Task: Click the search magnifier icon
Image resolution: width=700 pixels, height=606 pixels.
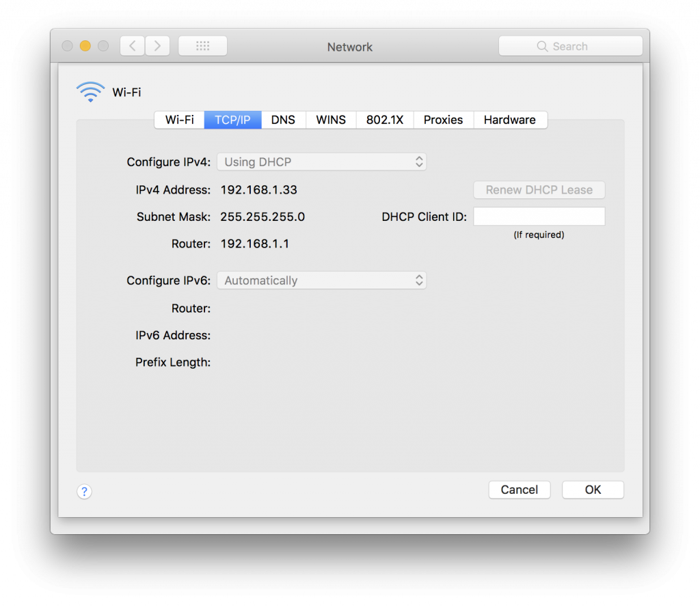Action: [542, 46]
